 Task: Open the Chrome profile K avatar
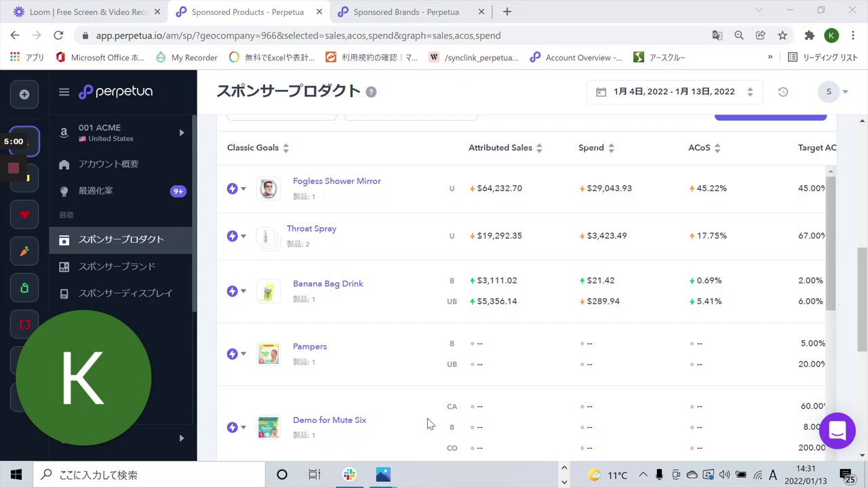(831, 35)
